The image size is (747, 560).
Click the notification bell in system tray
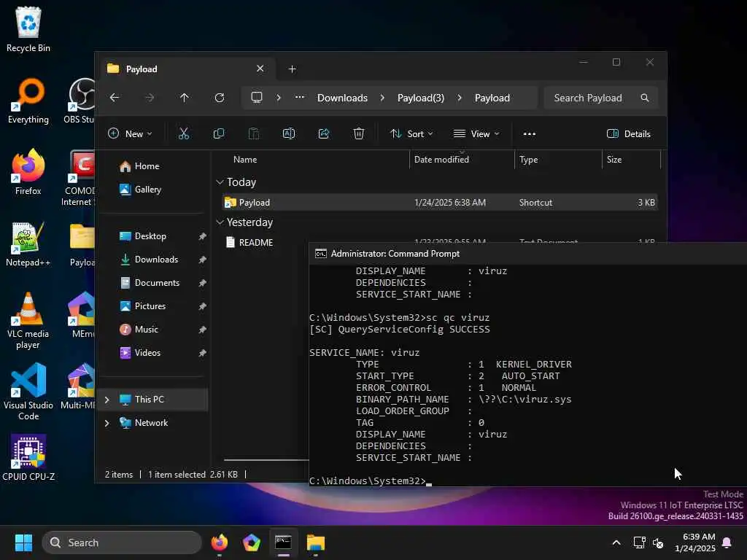tap(727, 542)
